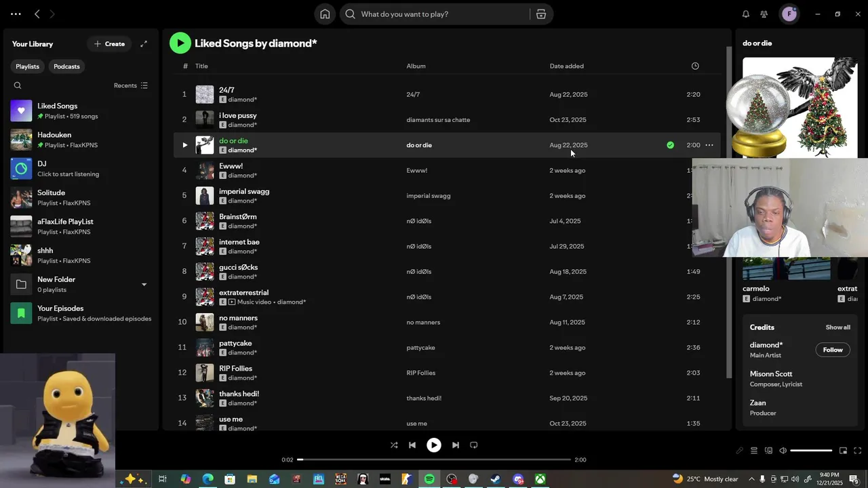
Task: Seek along the song progress bar
Action: 434,460
